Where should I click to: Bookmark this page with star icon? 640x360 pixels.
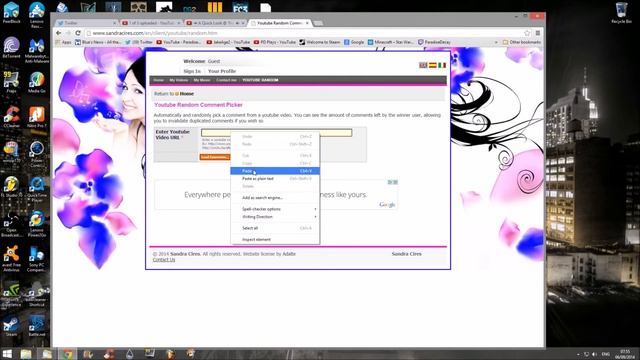pyautogui.click(x=527, y=33)
